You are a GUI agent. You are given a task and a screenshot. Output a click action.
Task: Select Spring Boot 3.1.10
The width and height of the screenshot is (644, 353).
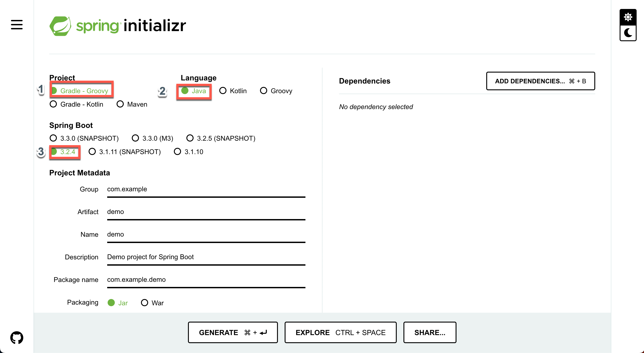tap(189, 152)
